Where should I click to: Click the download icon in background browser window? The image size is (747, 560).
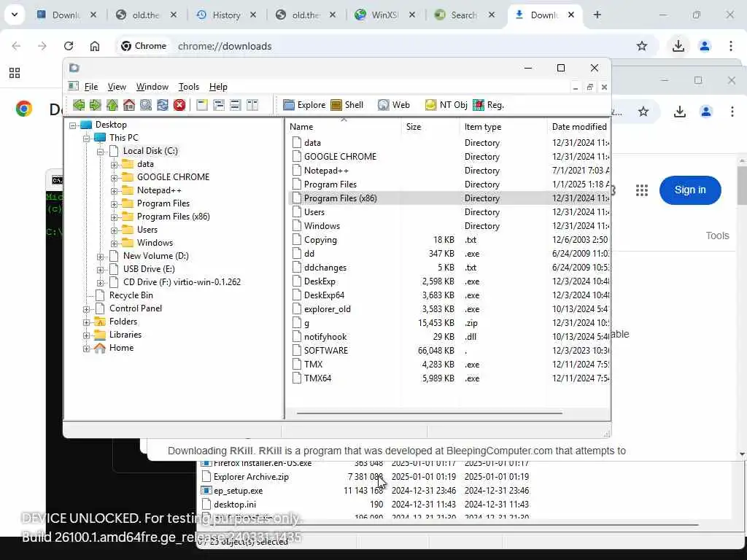click(x=680, y=112)
